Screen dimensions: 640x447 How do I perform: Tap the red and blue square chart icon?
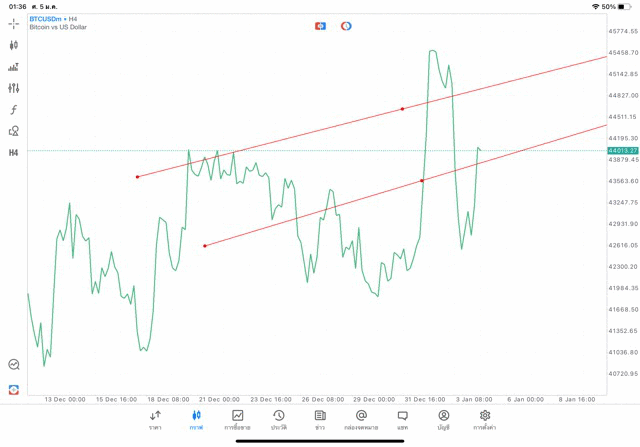click(320, 25)
